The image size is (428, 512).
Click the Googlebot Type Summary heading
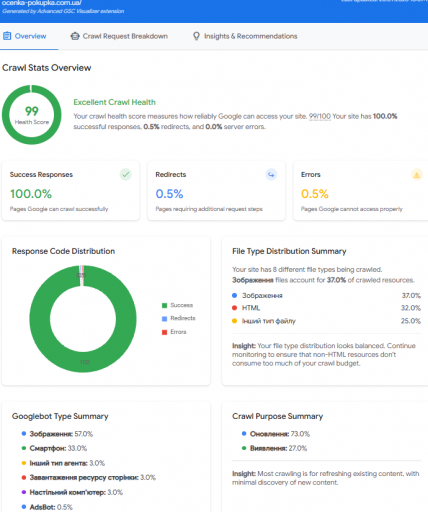point(60,416)
